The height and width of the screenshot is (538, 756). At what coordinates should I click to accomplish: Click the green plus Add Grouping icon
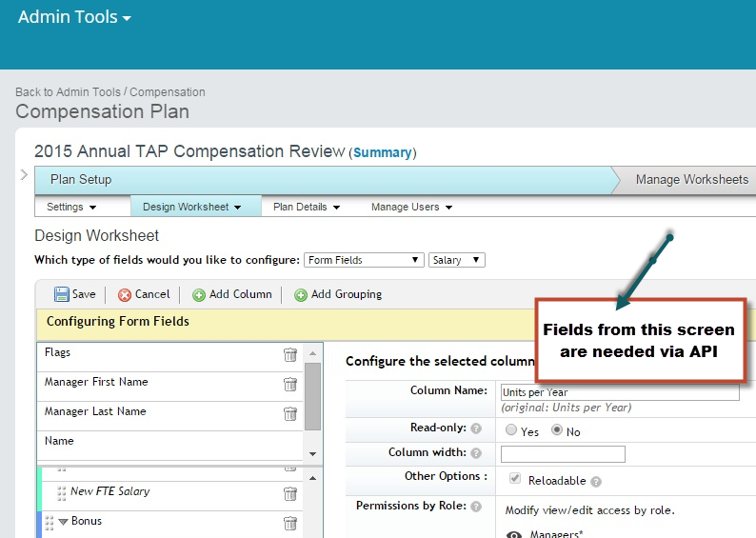click(x=300, y=295)
